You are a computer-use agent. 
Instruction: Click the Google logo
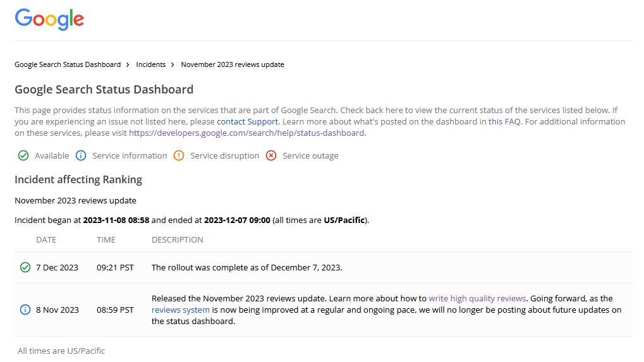tap(49, 19)
